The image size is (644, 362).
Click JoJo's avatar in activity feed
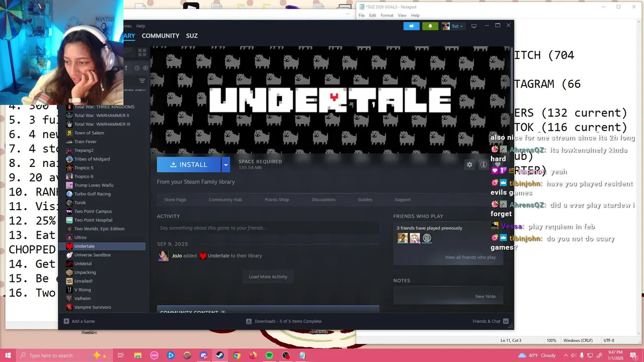[163, 256]
